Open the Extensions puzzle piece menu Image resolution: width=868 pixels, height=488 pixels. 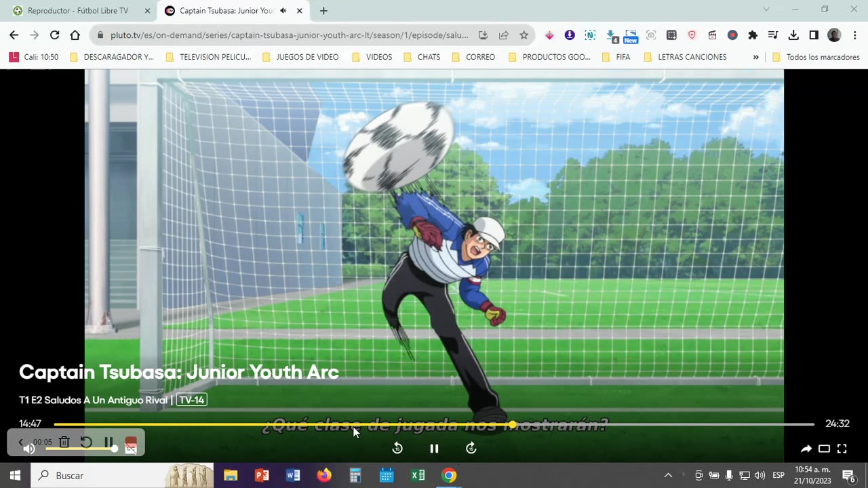(x=753, y=35)
